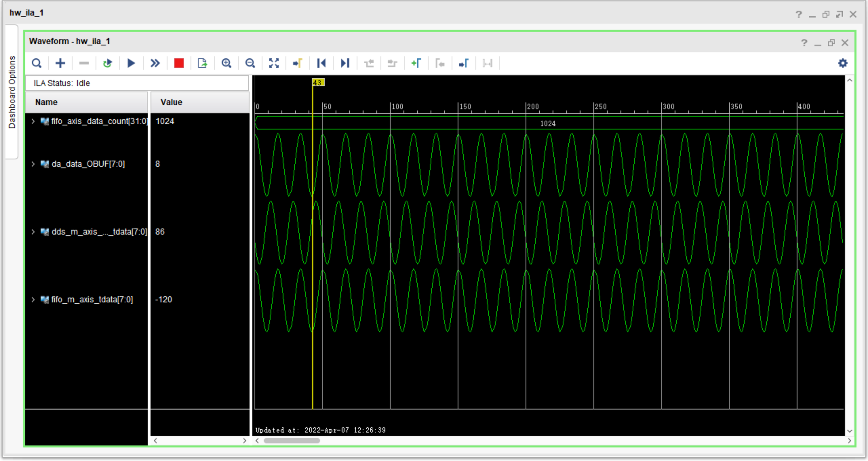
Task: Zoom out of the waveform
Action: coord(250,63)
